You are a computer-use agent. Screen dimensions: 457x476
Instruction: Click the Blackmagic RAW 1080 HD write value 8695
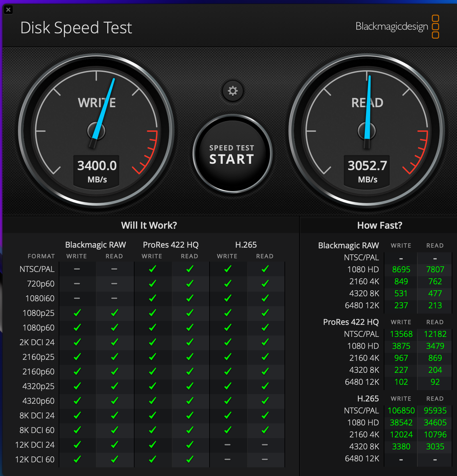pyautogui.click(x=401, y=269)
